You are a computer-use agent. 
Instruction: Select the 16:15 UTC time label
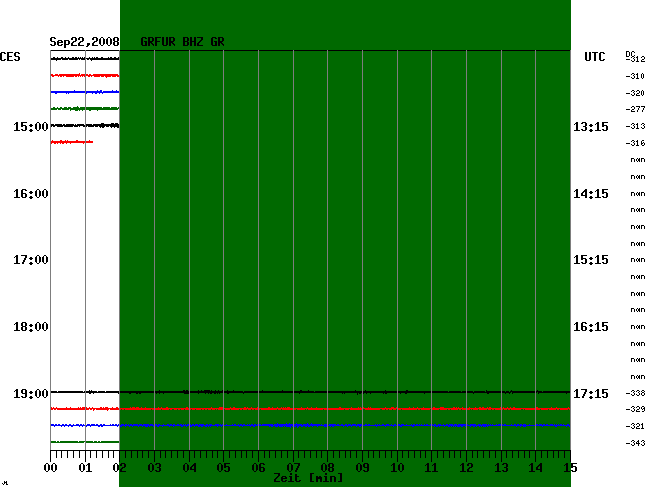pyautogui.click(x=591, y=327)
